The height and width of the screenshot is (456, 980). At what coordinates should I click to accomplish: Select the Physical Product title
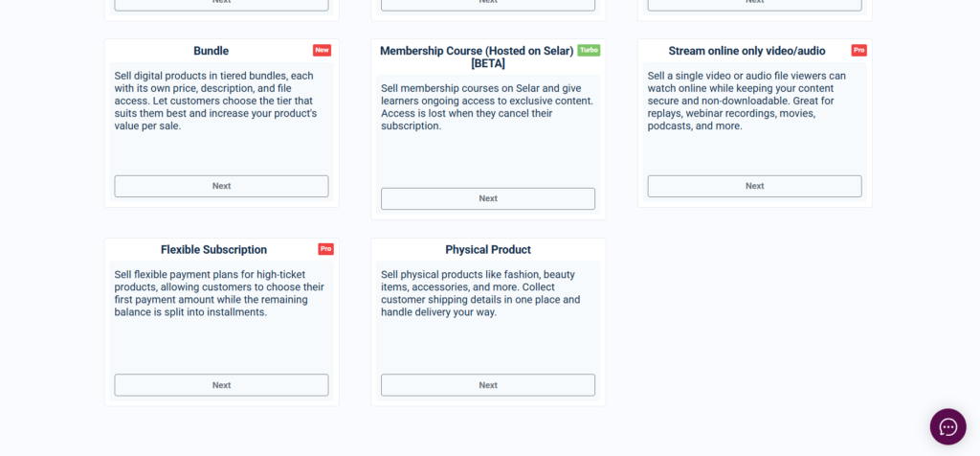[488, 250]
